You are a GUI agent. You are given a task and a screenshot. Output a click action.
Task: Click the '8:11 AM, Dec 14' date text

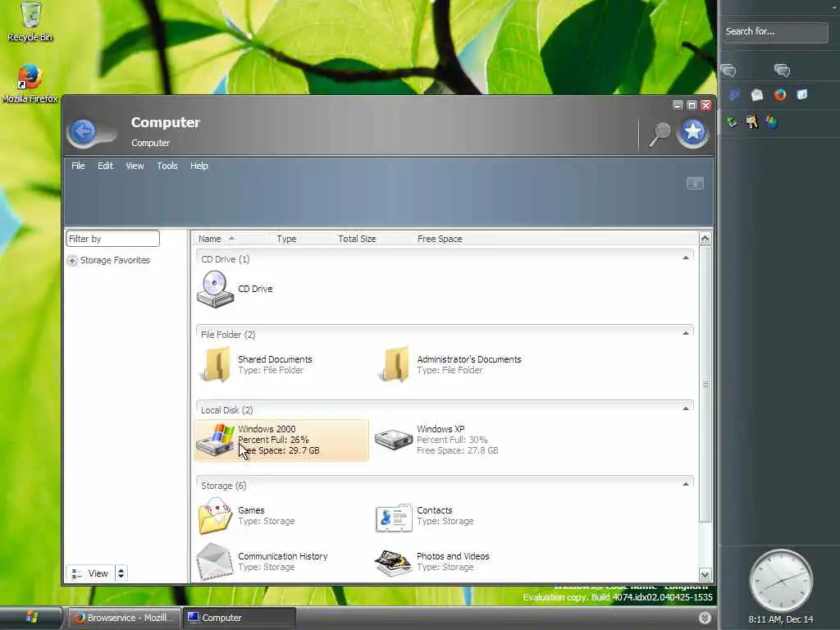tap(781, 619)
